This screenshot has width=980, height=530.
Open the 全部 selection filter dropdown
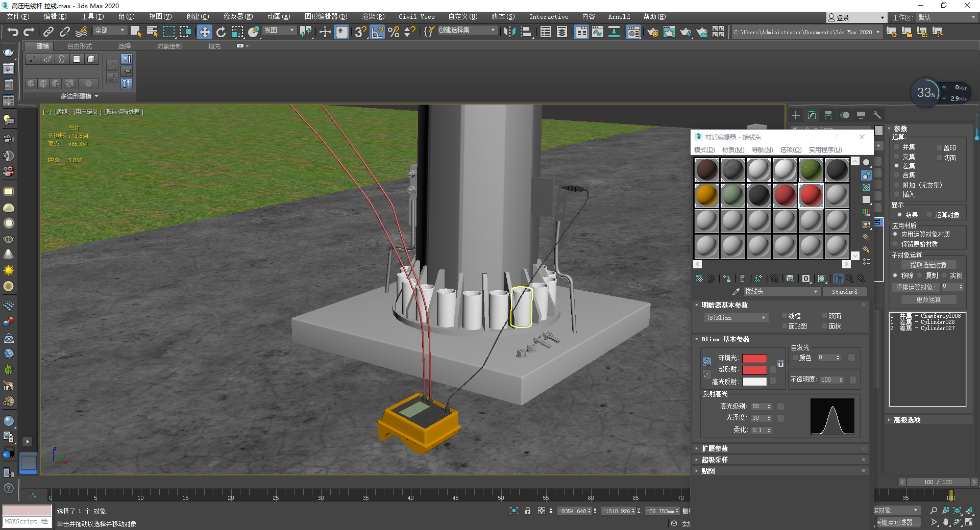pos(109,31)
